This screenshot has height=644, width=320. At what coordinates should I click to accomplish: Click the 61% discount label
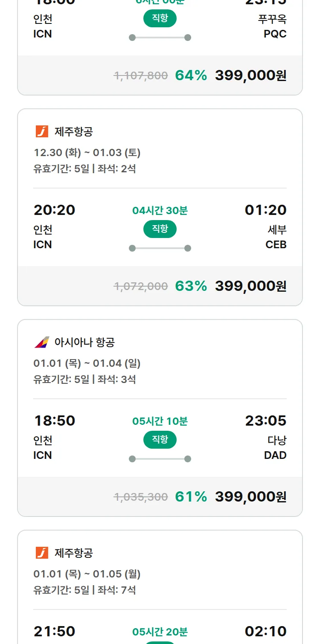(191, 497)
